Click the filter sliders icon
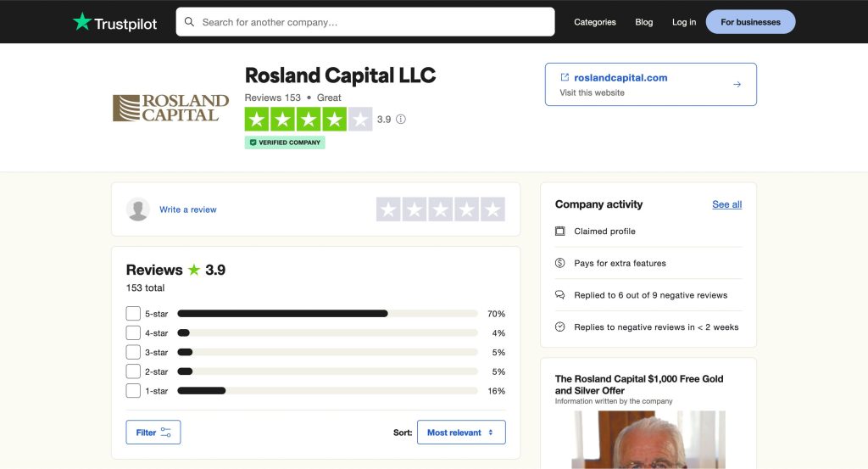The height and width of the screenshot is (469, 868). (x=166, y=433)
